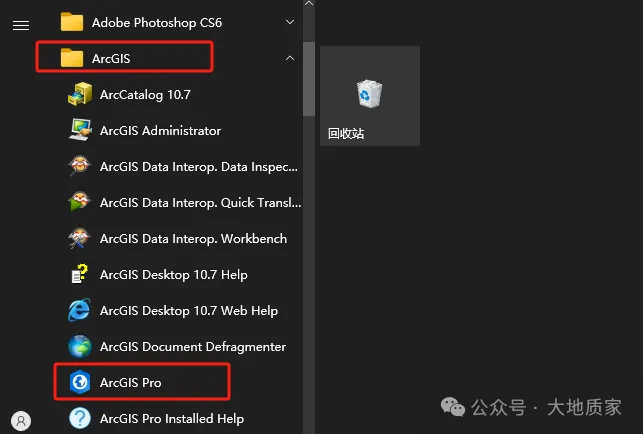Collapse the ArcGIS folder chevron
Image resolution: width=643 pixels, height=434 pixels.
click(290, 58)
